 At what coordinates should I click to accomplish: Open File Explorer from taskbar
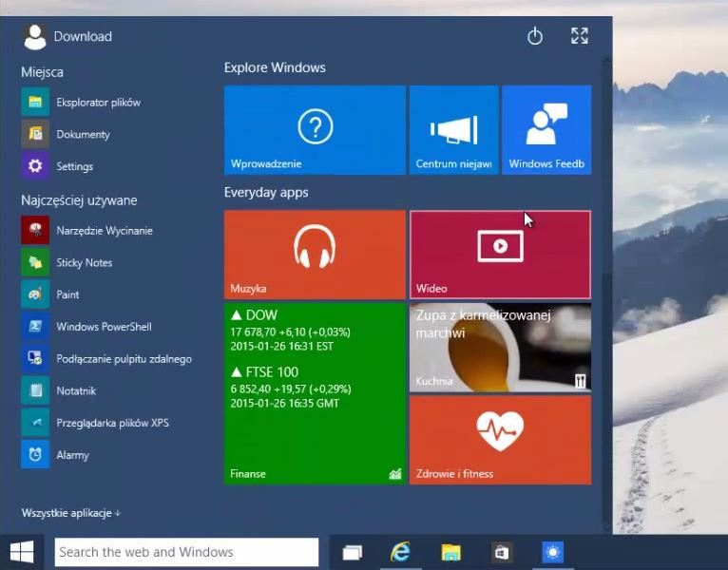[450, 552]
